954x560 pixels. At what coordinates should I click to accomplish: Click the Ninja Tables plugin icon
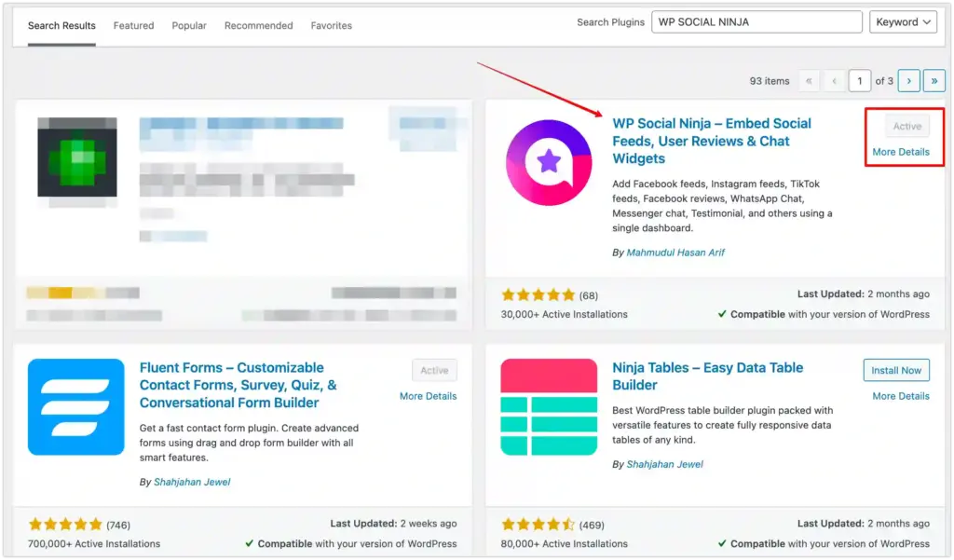click(549, 407)
